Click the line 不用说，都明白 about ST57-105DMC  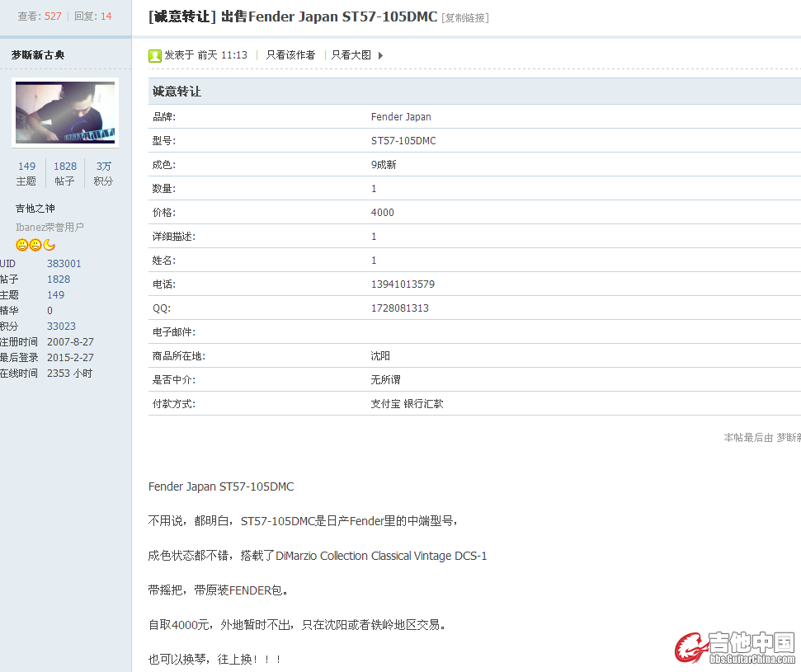(303, 521)
